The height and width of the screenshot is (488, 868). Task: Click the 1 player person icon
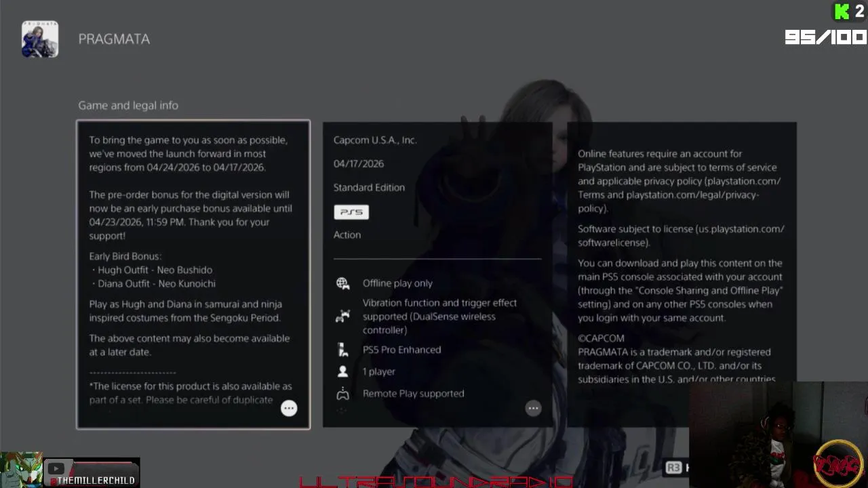coord(343,371)
